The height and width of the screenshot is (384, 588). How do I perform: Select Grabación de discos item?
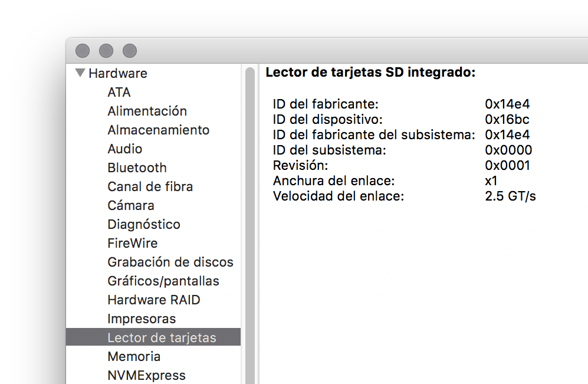pos(170,262)
